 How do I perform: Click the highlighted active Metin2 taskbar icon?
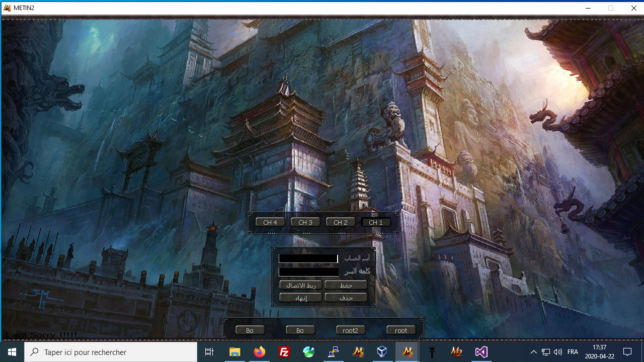pos(407,352)
